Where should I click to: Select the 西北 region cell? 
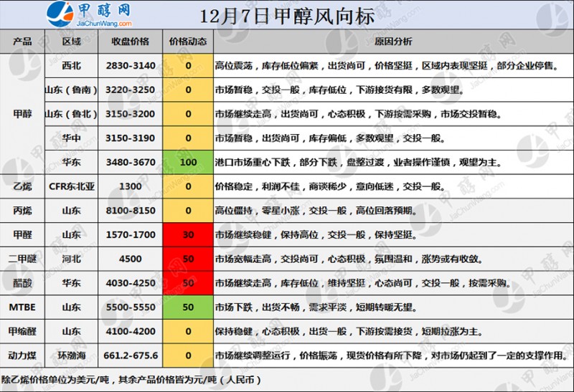tap(71, 66)
